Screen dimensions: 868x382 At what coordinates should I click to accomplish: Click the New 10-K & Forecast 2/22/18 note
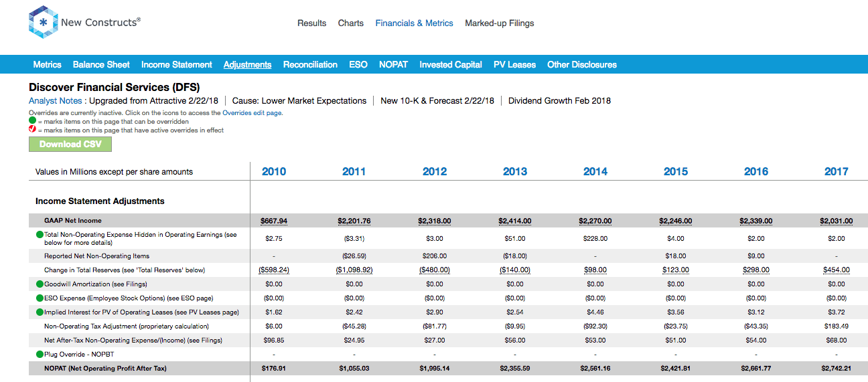[x=437, y=101]
